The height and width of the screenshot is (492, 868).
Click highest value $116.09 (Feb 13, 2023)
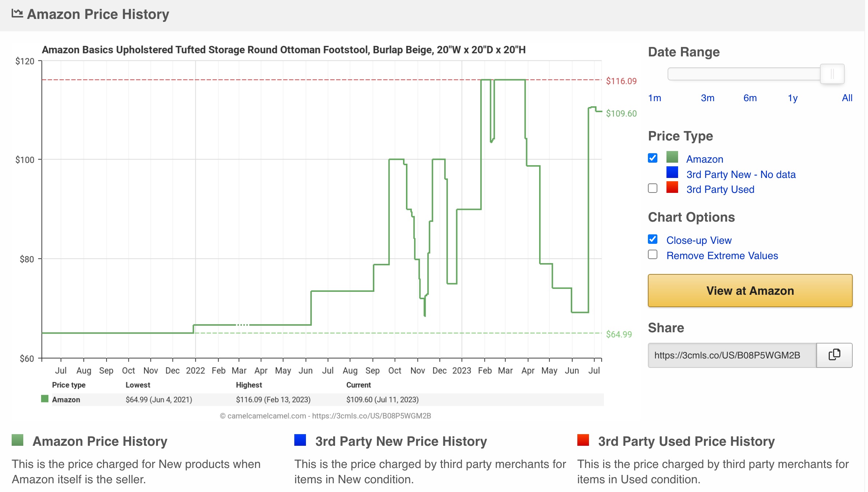(x=273, y=399)
